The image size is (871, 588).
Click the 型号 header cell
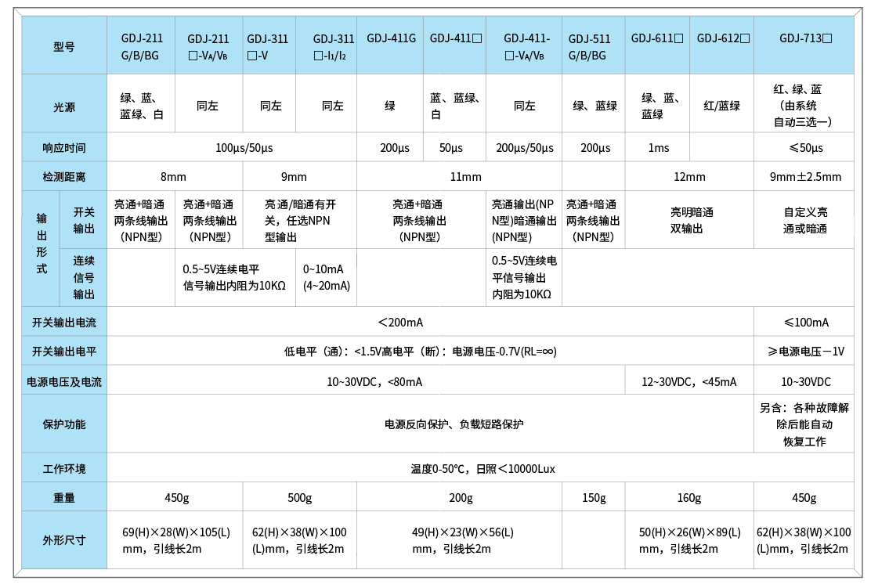click(64, 46)
